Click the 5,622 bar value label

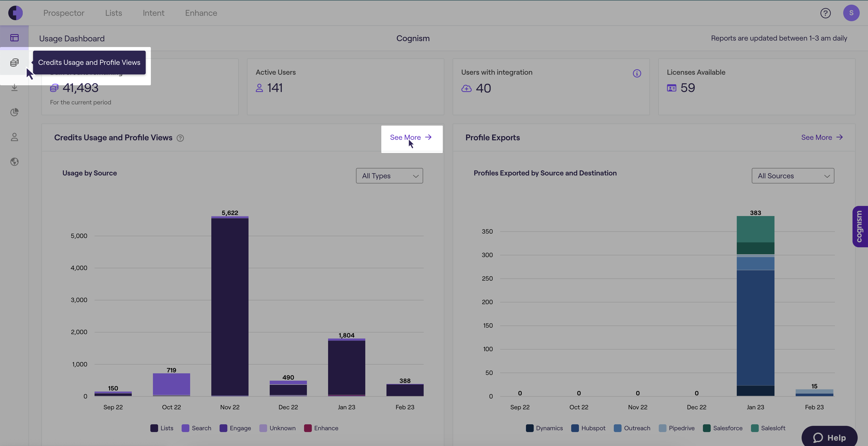click(230, 213)
